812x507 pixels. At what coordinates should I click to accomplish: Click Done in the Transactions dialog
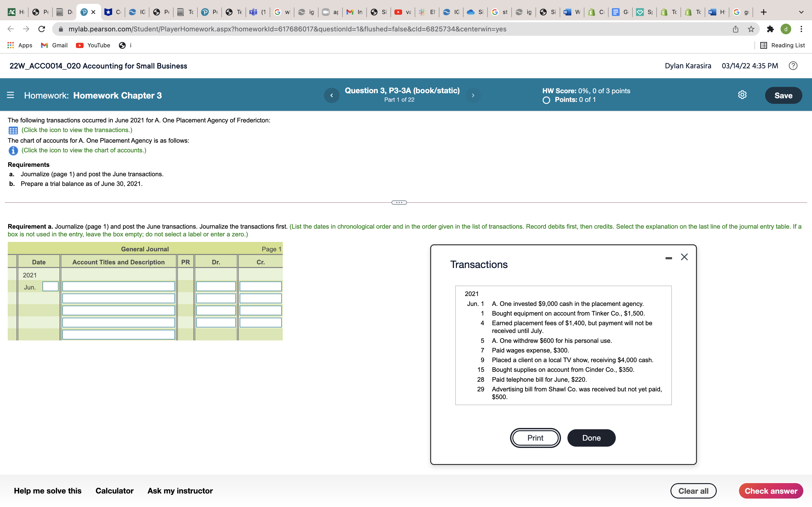(x=591, y=438)
